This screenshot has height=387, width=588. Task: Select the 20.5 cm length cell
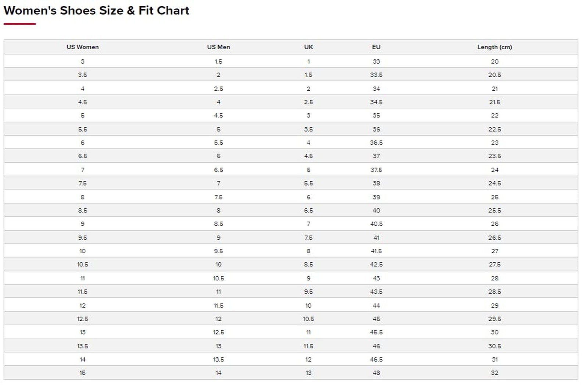click(x=494, y=75)
